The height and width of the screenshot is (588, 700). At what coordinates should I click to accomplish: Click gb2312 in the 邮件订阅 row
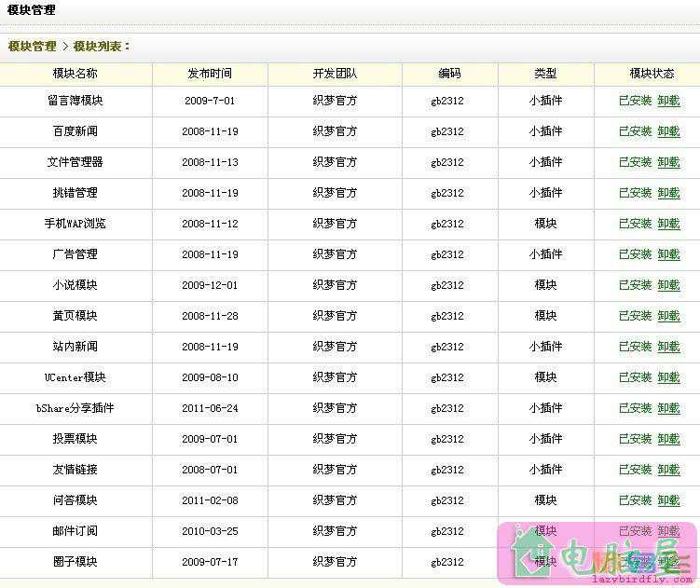click(x=447, y=532)
